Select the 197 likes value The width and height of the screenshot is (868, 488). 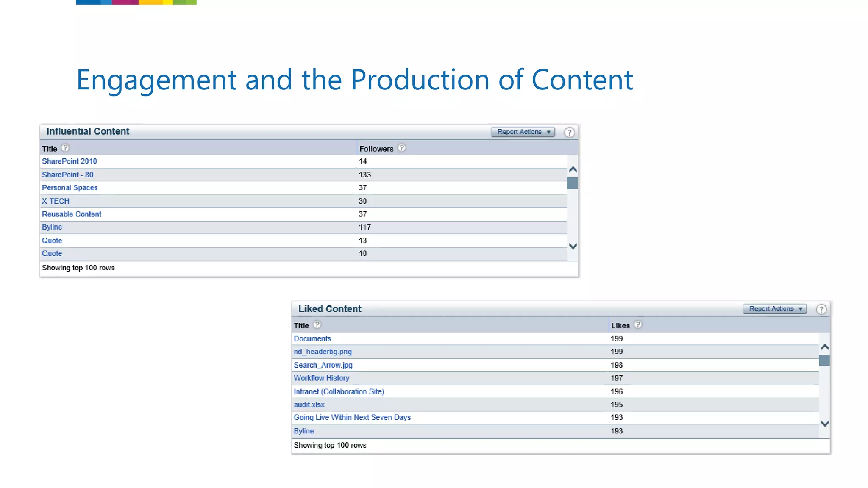pyautogui.click(x=617, y=378)
